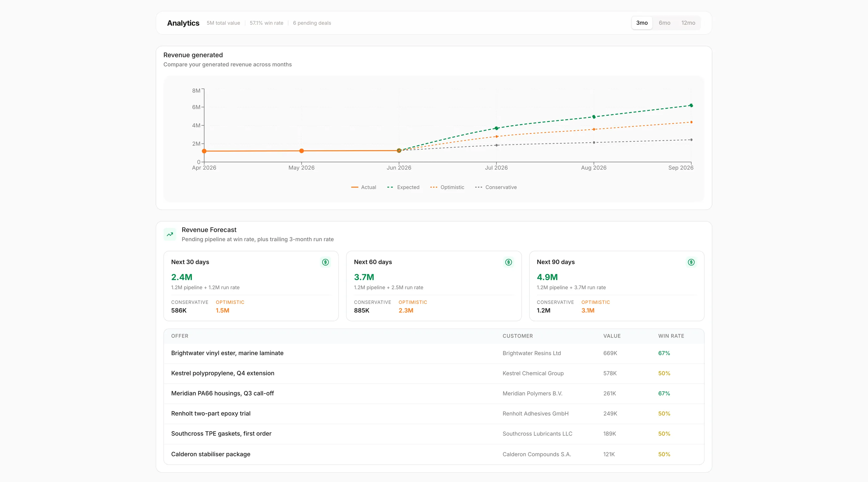Click the 669K value cell
Screen dimensions: 868x482
point(610,353)
